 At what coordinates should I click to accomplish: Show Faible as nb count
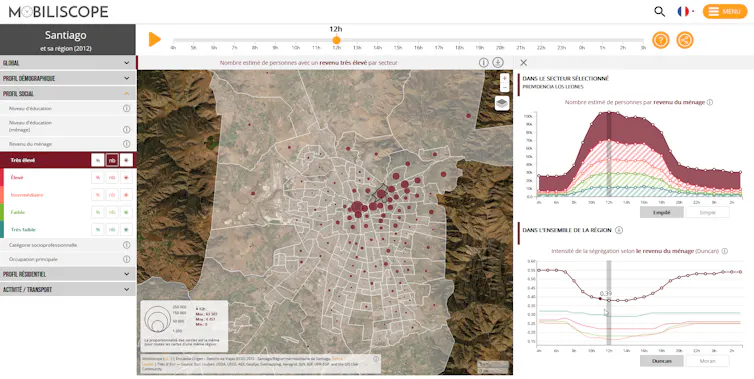tap(112, 212)
